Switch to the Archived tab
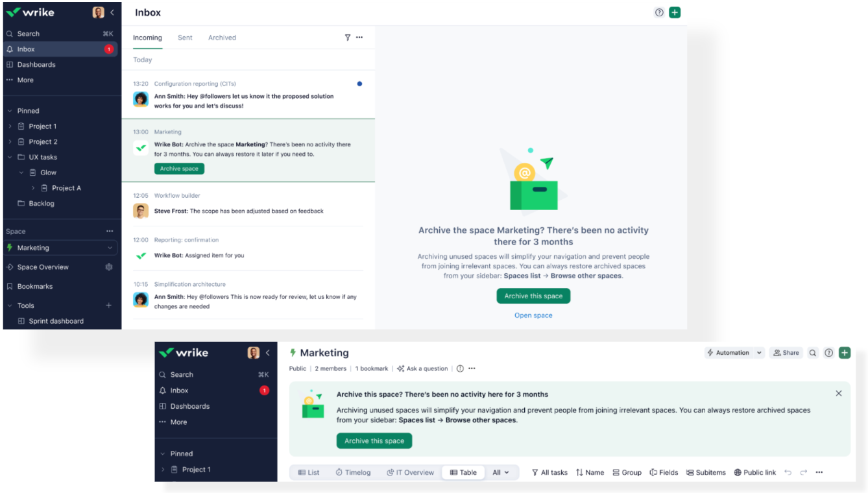The image size is (868, 493). tap(222, 38)
